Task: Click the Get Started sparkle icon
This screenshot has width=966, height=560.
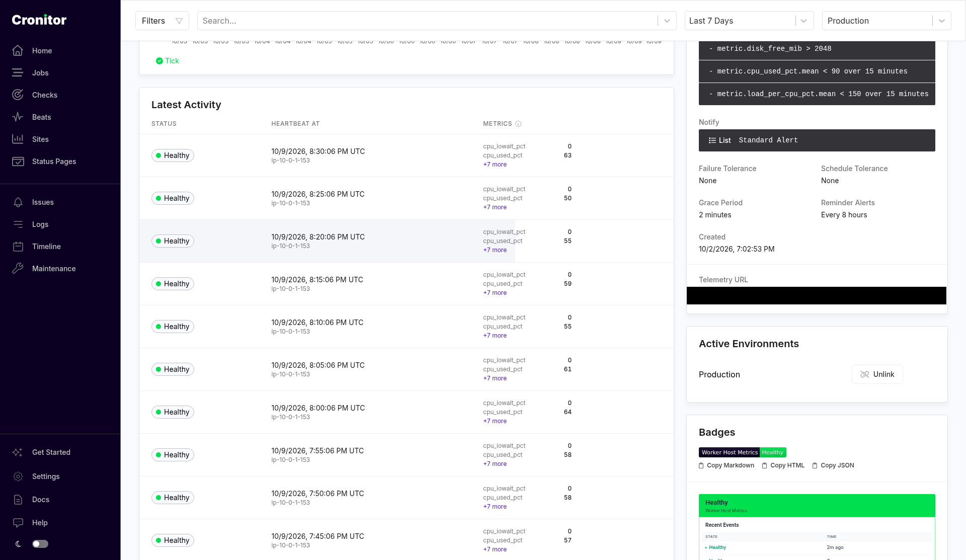Action: [x=18, y=452]
